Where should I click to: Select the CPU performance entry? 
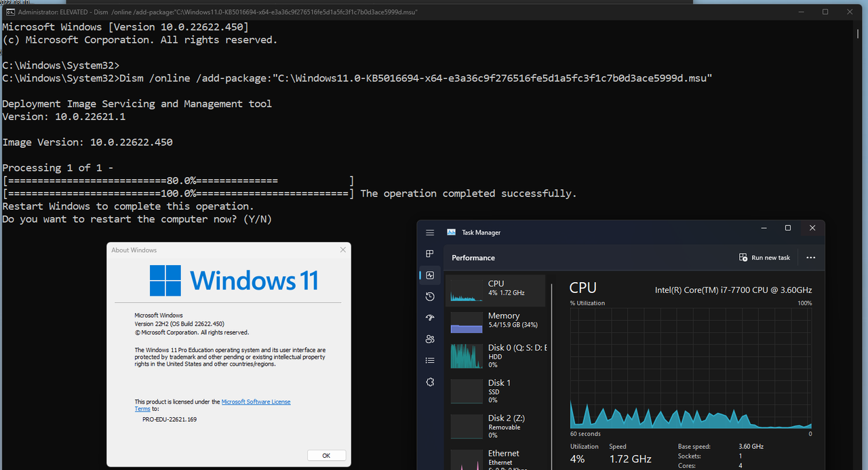[x=495, y=290]
